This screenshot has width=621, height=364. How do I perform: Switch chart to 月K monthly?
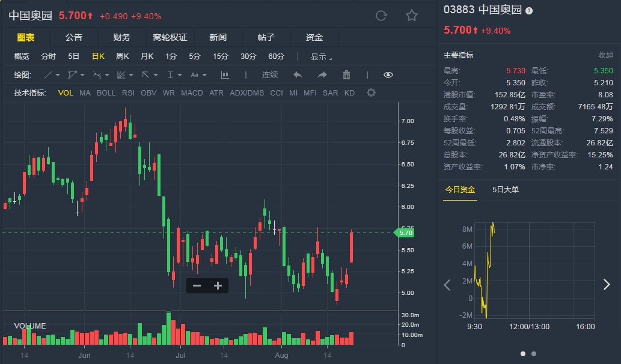tap(147, 56)
